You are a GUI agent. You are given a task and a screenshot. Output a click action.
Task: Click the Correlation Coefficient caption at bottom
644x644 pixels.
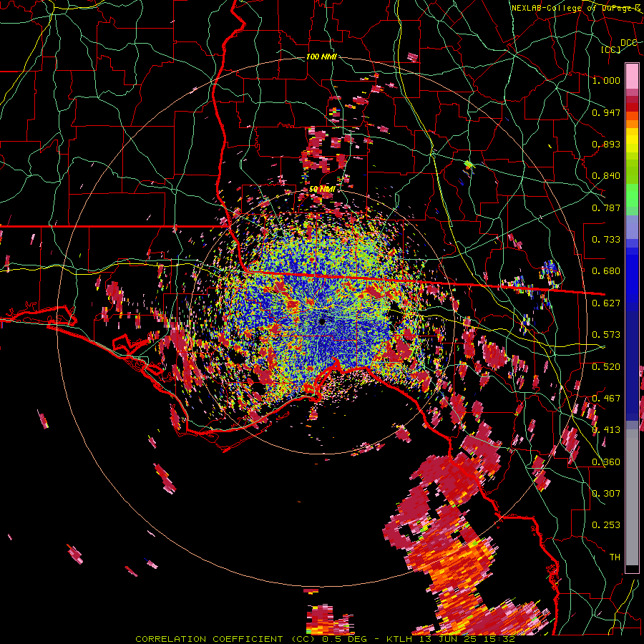coord(326,639)
